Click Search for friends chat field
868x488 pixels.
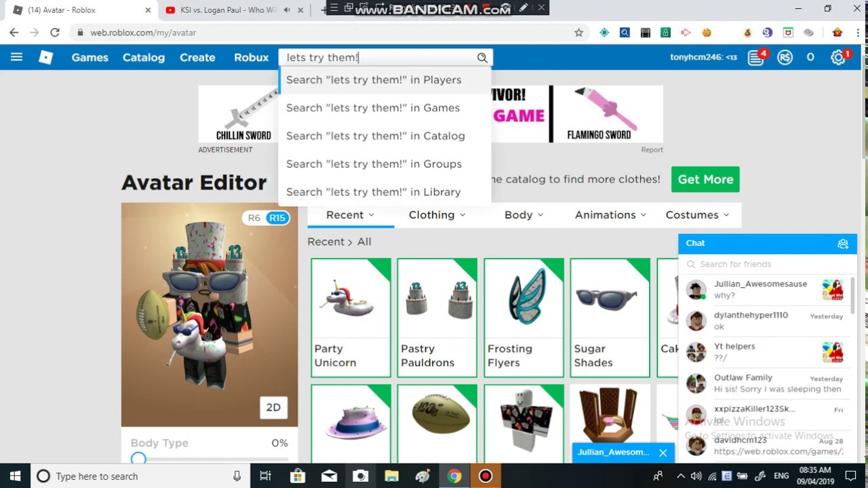point(766,264)
